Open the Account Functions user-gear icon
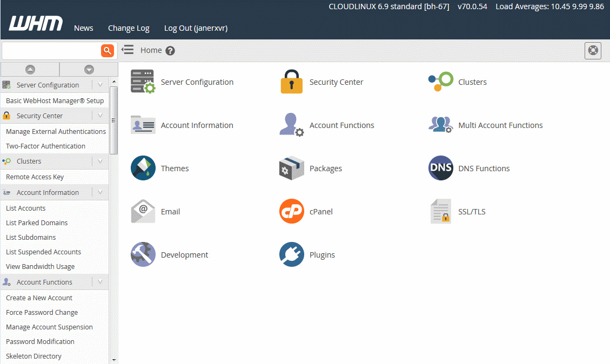The height and width of the screenshot is (364, 610). 291,125
